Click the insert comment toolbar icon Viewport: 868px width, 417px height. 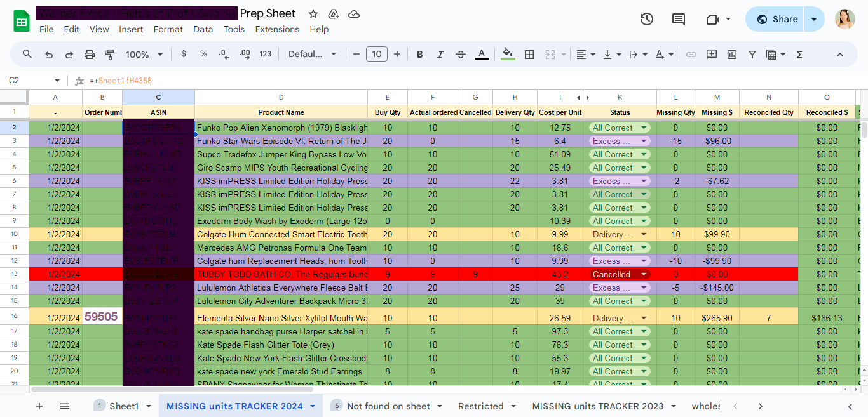tap(712, 55)
